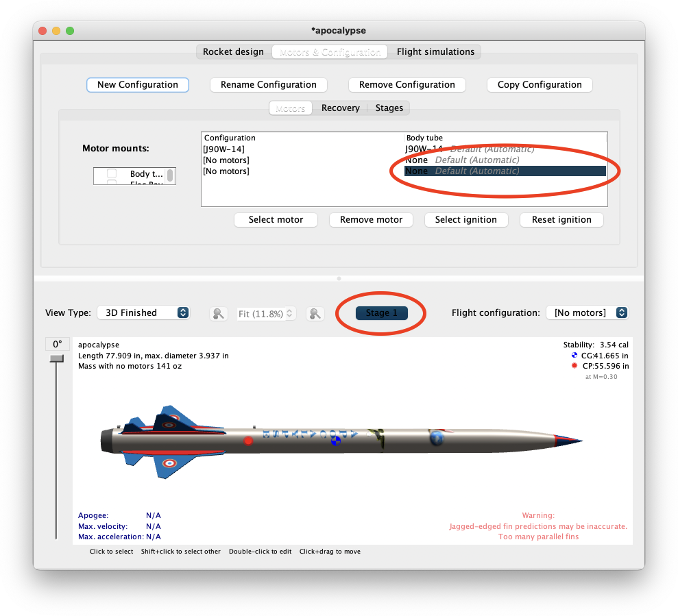The height and width of the screenshot is (616, 678).
Task: Enable the Elec Bay motor mount checkbox
Action: point(112,184)
